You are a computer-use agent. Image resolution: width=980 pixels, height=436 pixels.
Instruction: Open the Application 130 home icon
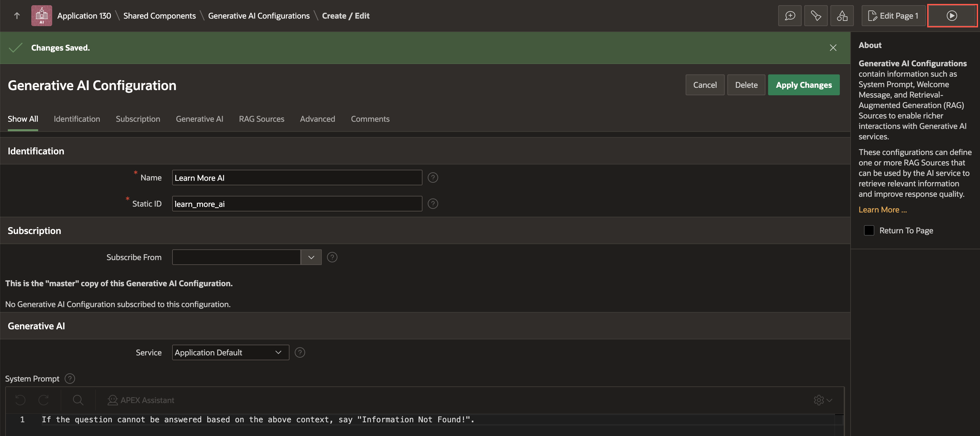point(41,16)
